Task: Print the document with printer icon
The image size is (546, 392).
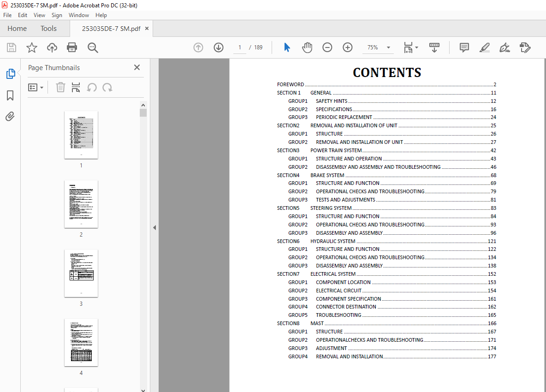Action: tap(72, 48)
